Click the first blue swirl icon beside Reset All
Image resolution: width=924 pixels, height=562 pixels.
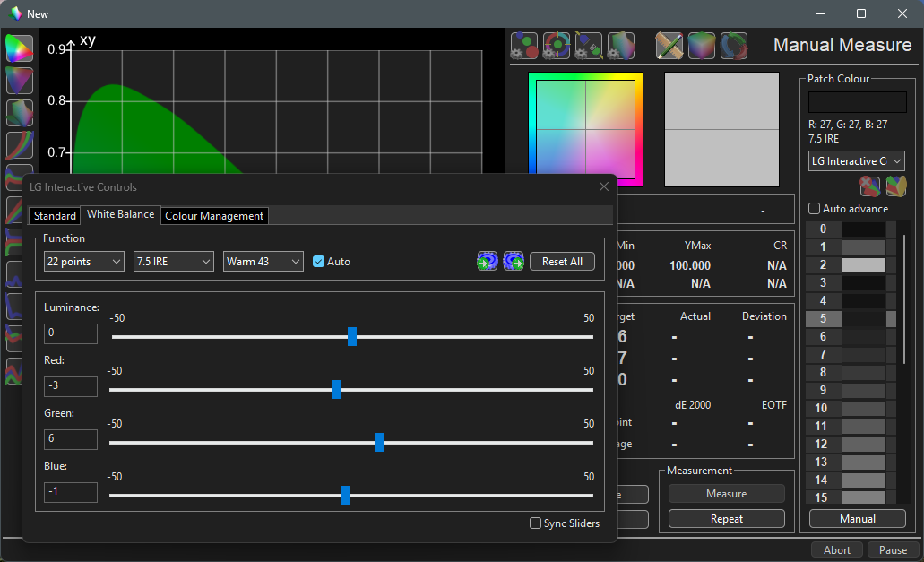(488, 261)
